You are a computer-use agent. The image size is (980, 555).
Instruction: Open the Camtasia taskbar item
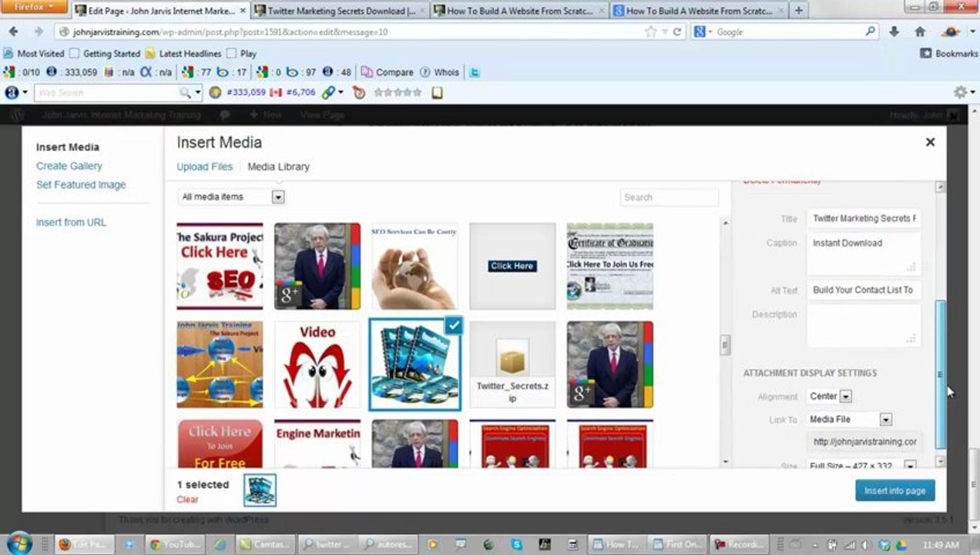[x=263, y=544]
